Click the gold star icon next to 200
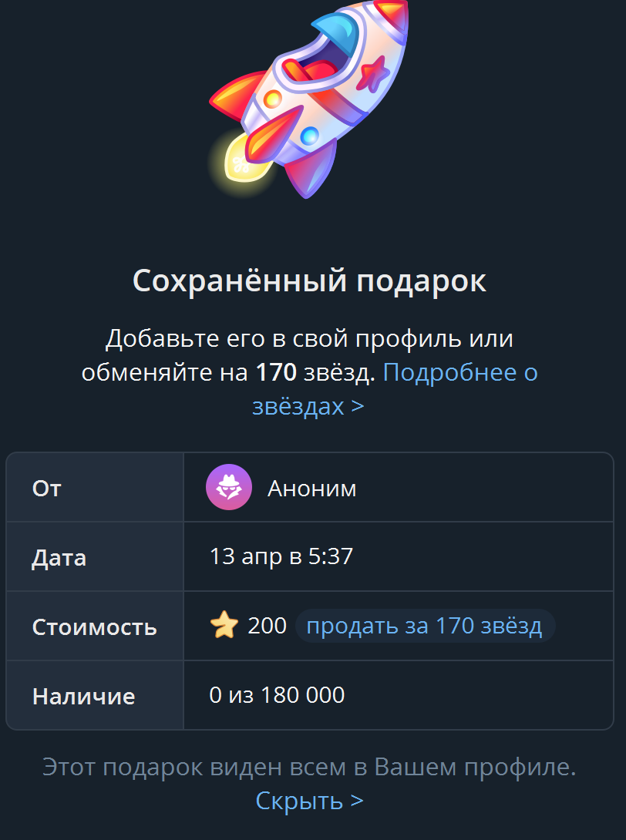The width and height of the screenshot is (626, 840). coord(224,625)
